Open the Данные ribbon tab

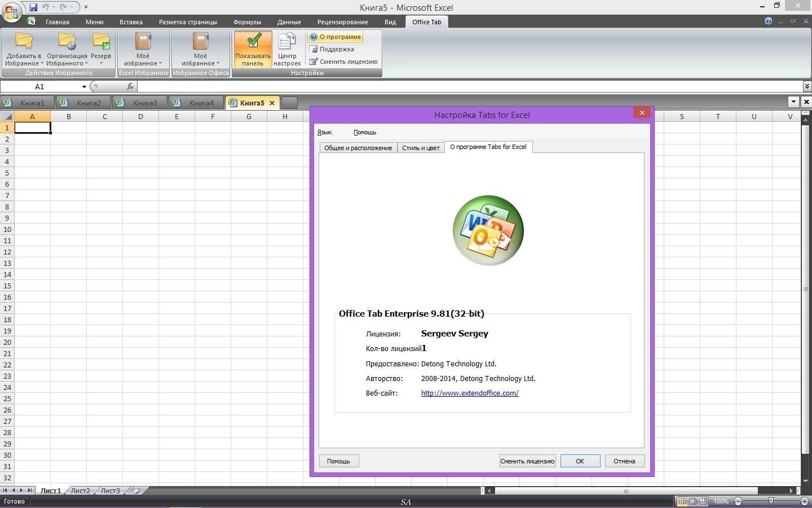pos(289,22)
